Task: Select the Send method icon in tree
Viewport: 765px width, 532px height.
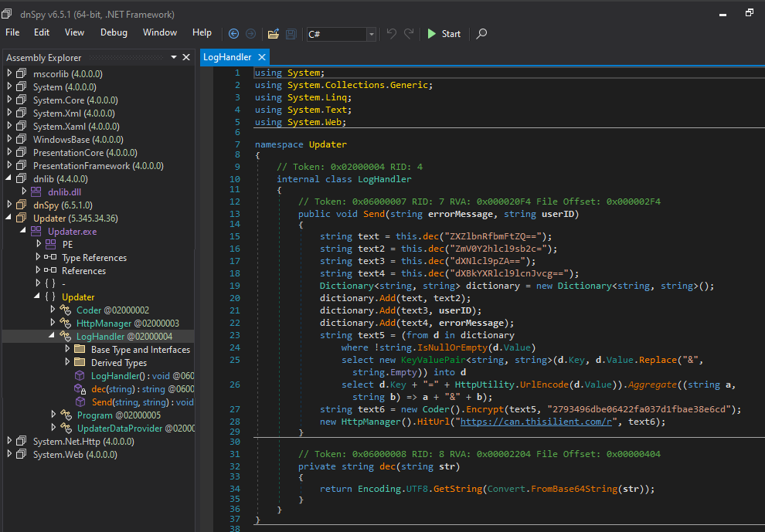Action: coord(80,402)
